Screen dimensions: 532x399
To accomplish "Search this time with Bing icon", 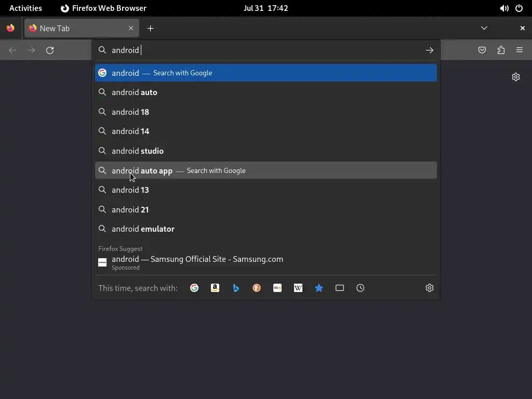I will pos(236,288).
